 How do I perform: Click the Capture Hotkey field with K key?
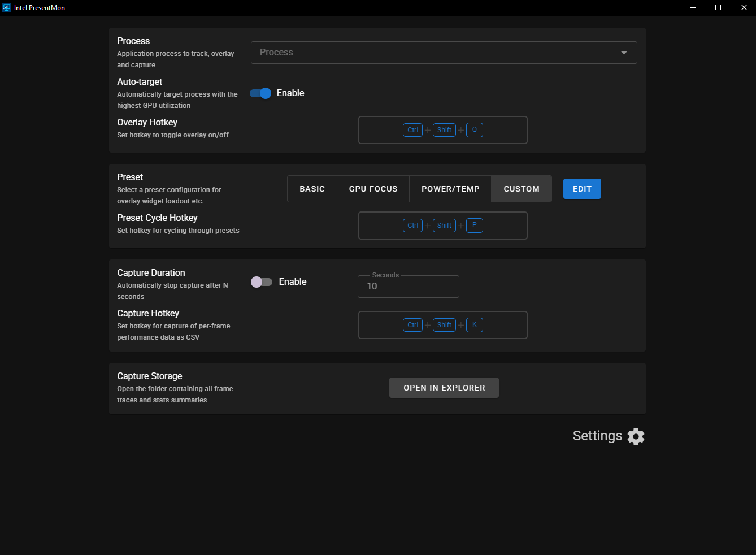pyautogui.click(x=443, y=325)
